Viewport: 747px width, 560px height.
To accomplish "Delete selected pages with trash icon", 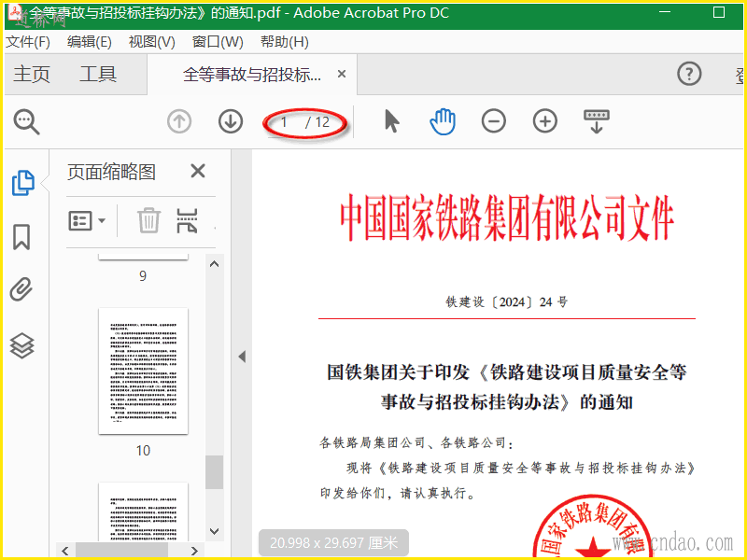I will [x=148, y=220].
